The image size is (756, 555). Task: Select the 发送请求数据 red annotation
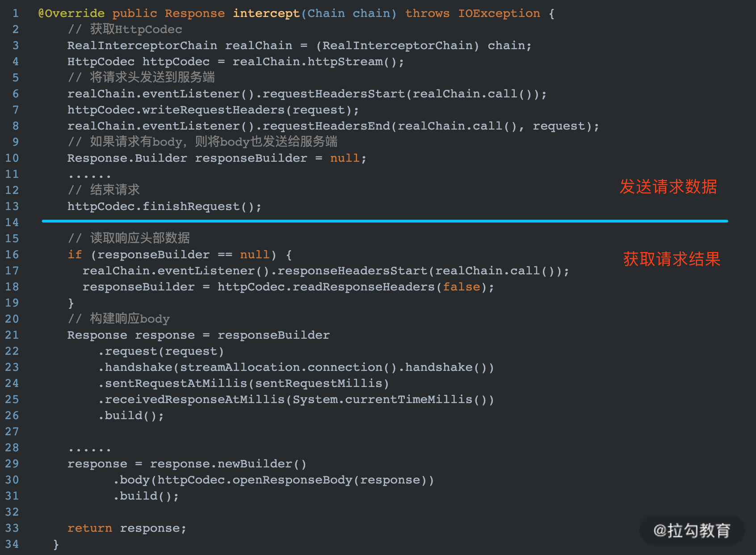(668, 187)
